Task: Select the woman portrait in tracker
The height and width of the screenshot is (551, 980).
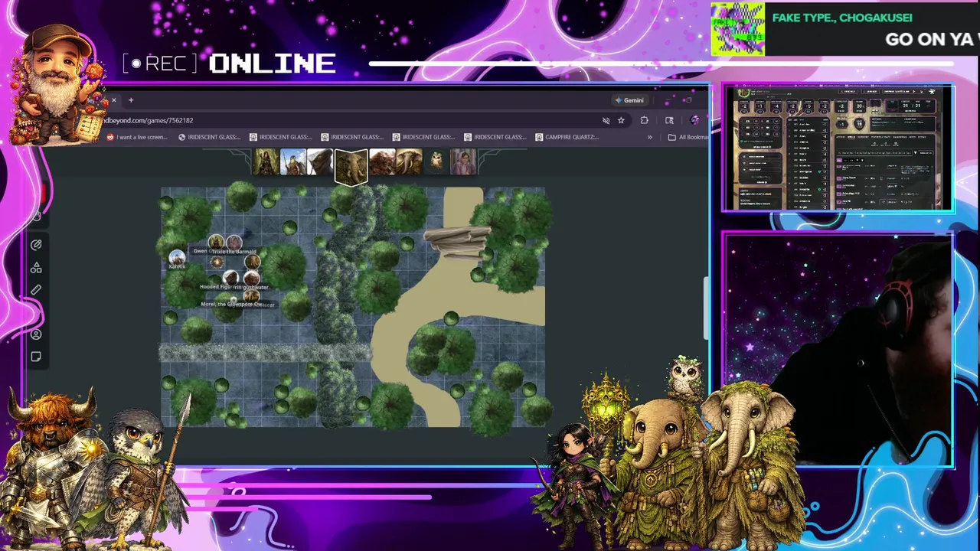Action: [463, 161]
